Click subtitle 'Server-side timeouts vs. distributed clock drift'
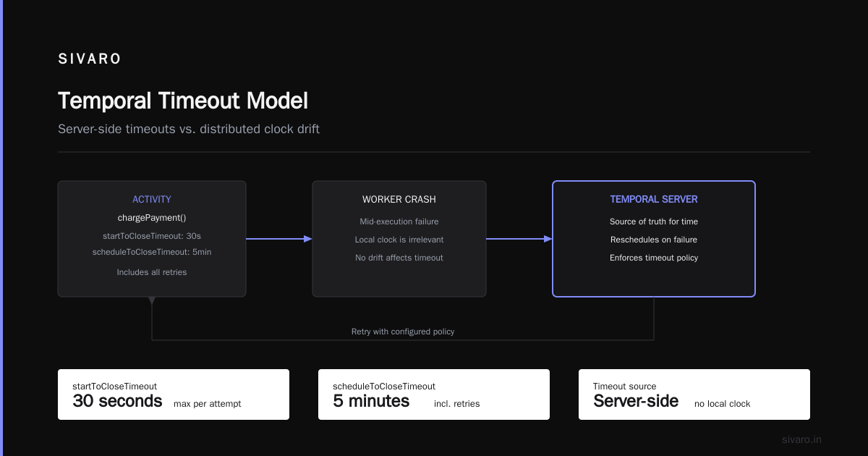This screenshot has height=456, width=868. point(189,130)
